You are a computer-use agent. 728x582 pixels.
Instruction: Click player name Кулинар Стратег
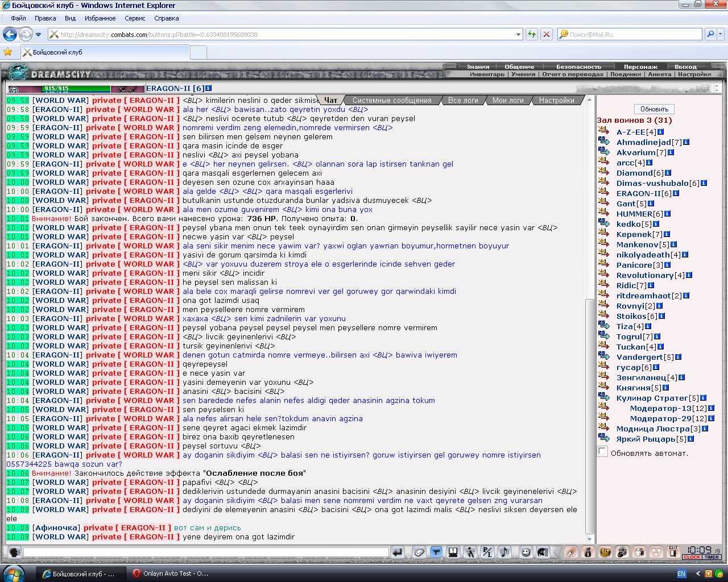pyautogui.click(x=652, y=398)
